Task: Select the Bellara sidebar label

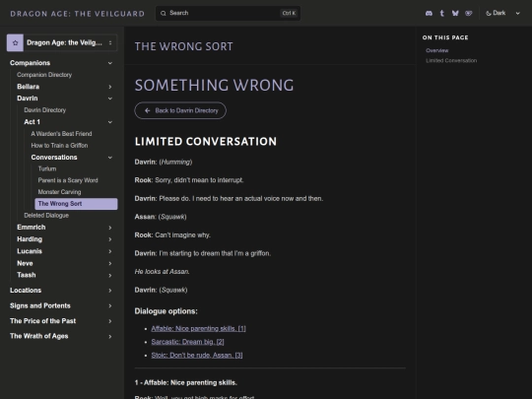Action: (x=29, y=87)
